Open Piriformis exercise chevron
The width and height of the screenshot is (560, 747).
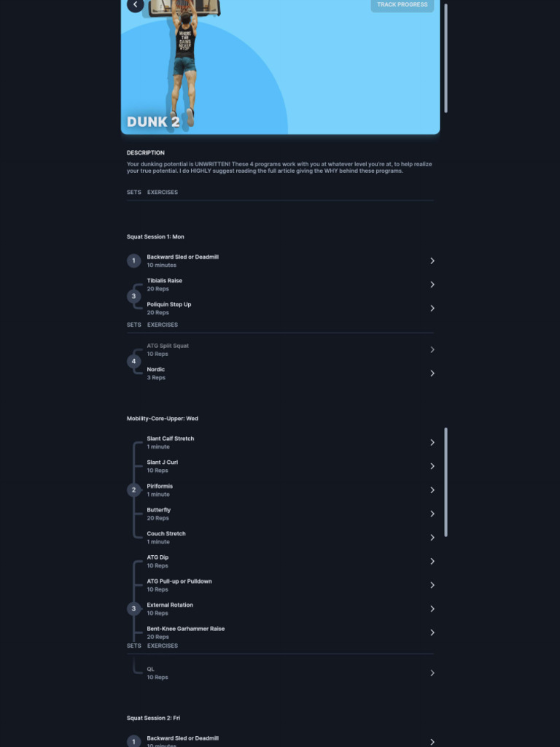click(432, 490)
